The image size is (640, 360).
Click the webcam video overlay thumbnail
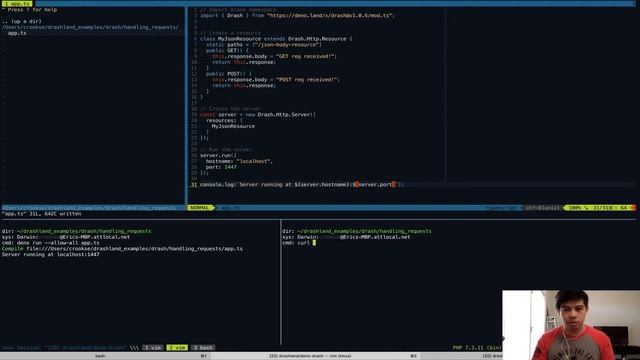pos(571,325)
